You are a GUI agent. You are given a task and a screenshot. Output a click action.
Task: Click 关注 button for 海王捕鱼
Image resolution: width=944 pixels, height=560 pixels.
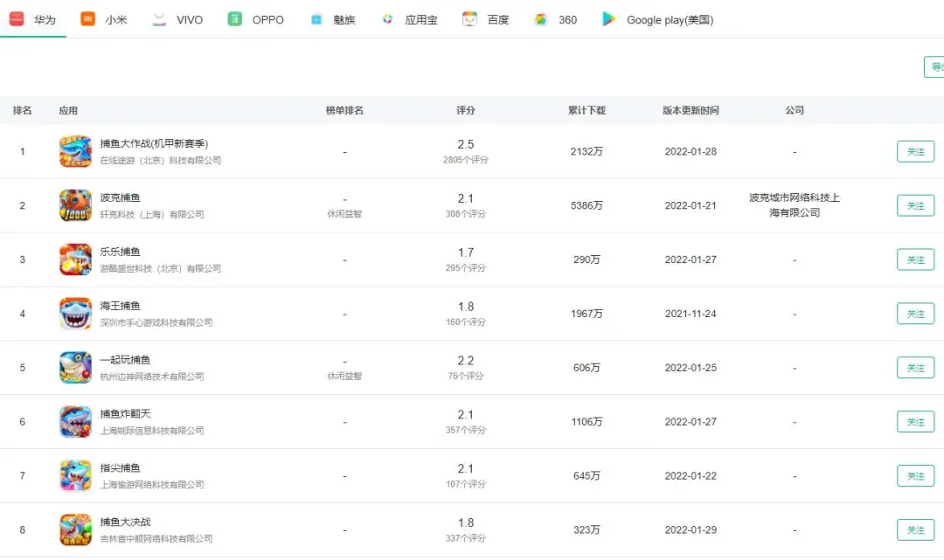tap(915, 314)
